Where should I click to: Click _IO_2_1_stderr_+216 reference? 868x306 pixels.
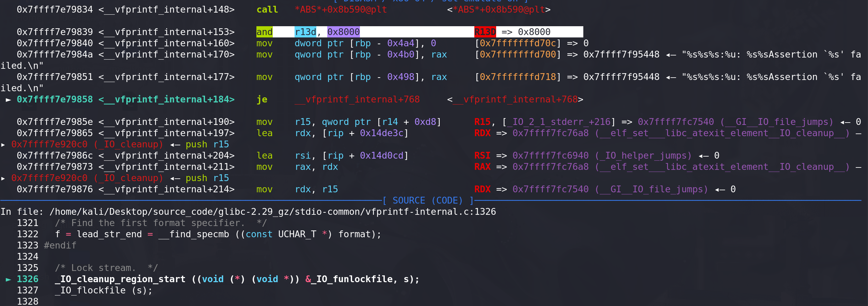559,122
